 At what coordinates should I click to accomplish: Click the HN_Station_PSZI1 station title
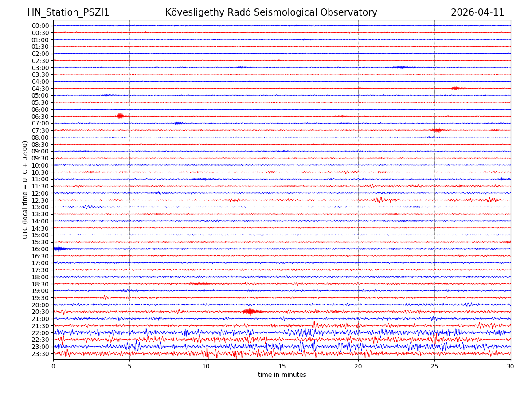click(x=68, y=12)
